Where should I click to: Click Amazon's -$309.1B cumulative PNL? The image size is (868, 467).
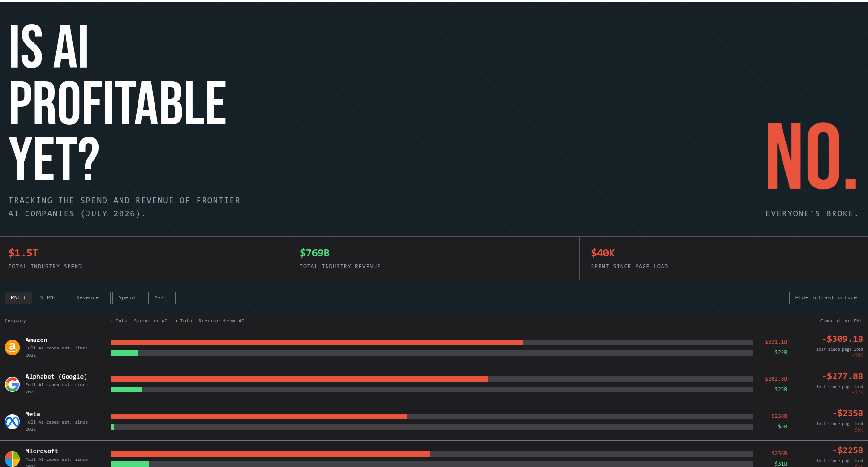pos(842,339)
